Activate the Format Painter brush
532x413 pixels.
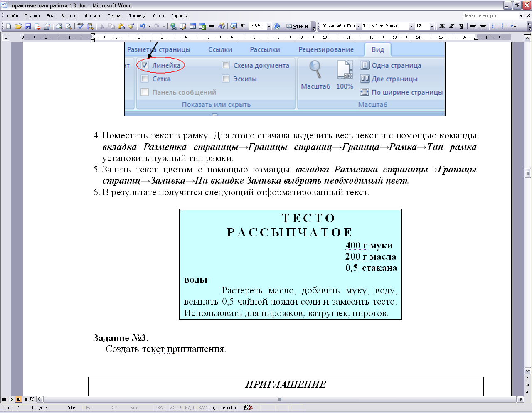131,26
